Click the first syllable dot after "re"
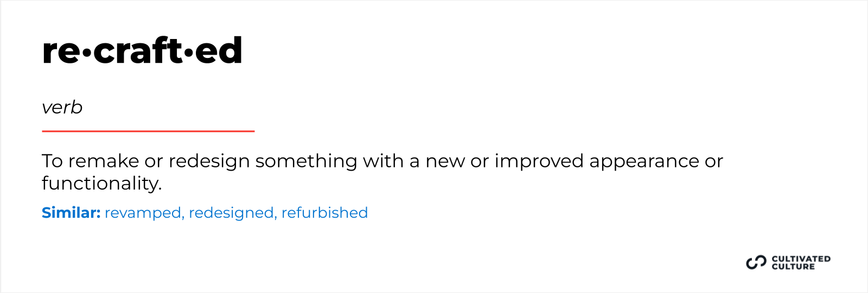Image resolution: width=868 pixels, height=293 pixels. point(87,53)
